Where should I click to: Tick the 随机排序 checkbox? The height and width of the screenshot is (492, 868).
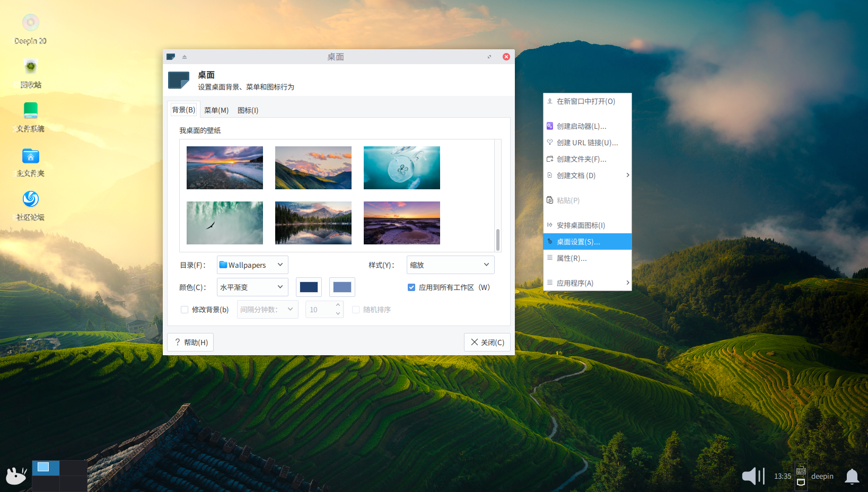pyautogui.click(x=356, y=310)
